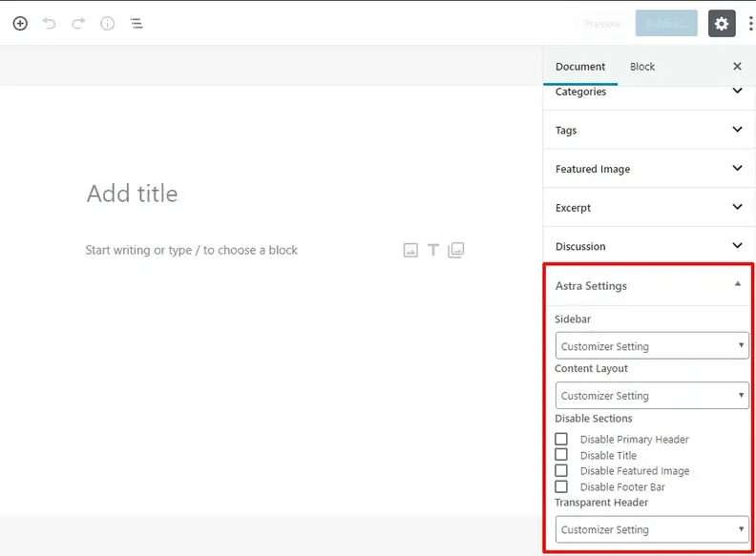The image size is (756, 556).
Task: Open the Transparent Header dropdown
Action: pyautogui.click(x=652, y=529)
